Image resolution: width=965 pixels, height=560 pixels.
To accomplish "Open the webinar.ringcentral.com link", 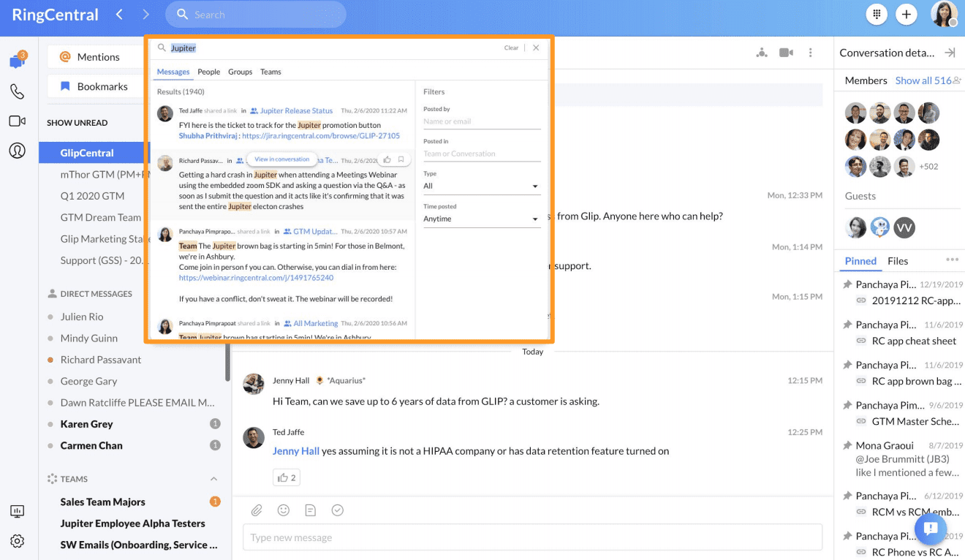I will pos(256,278).
